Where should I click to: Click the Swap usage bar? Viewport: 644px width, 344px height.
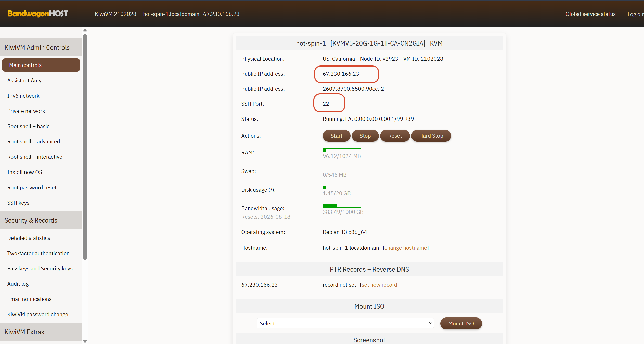coord(342,169)
